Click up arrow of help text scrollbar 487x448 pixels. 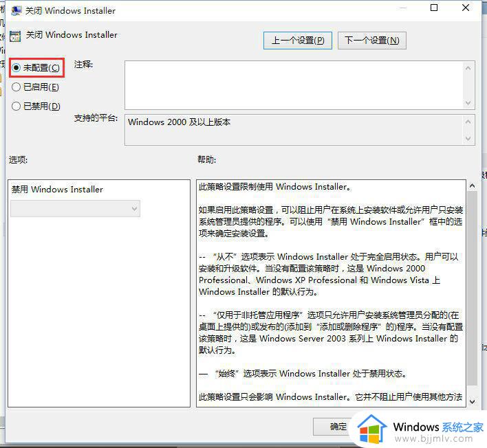[472, 186]
